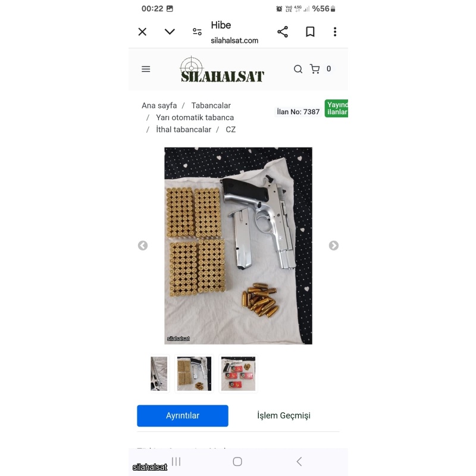Viewport: 476px width, 476px height.
Task: Open the site settings tune icon
Action: click(x=197, y=32)
